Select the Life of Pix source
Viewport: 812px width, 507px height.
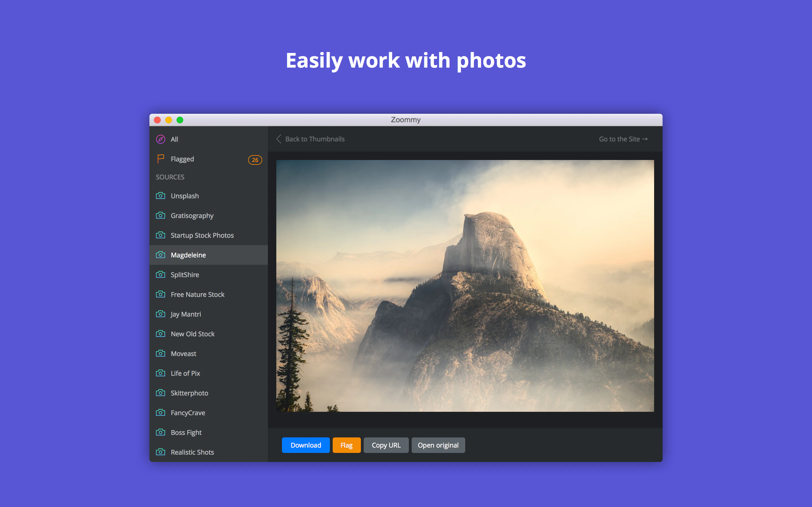click(x=185, y=373)
